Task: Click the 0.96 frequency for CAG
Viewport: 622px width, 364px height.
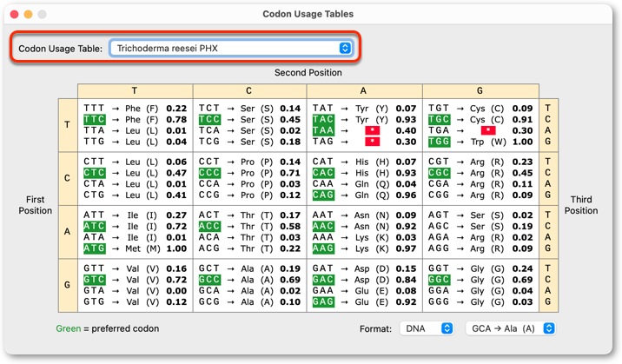Action: pyautogui.click(x=407, y=195)
